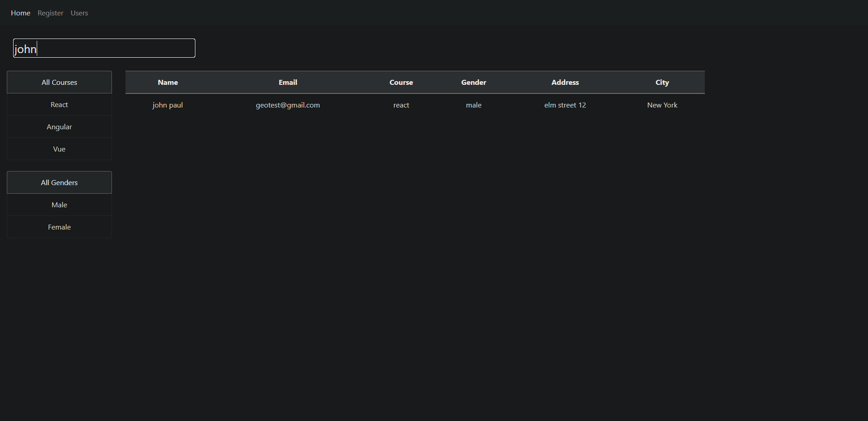Click the Address column header

(565, 83)
